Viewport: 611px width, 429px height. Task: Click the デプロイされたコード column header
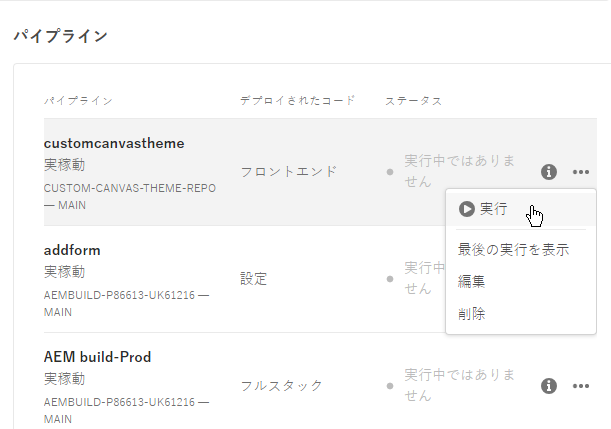[297, 101]
